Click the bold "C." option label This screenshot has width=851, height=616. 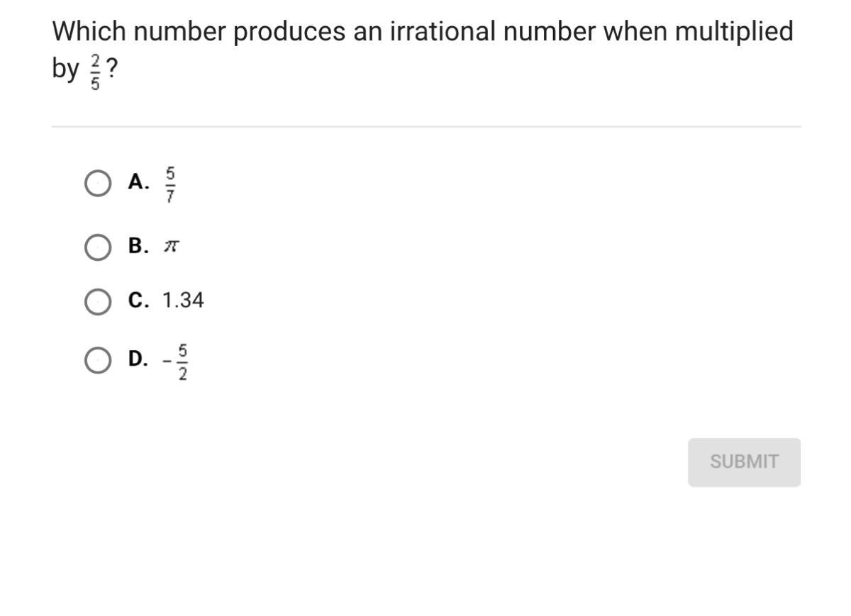[138, 301]
